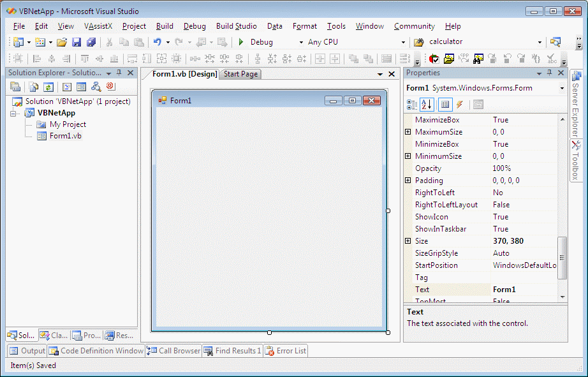Open the Solution Explorer window position dropdown
The height and width of the screenshot is (377, 588).
pyautogui.click(x=109, y=73)
